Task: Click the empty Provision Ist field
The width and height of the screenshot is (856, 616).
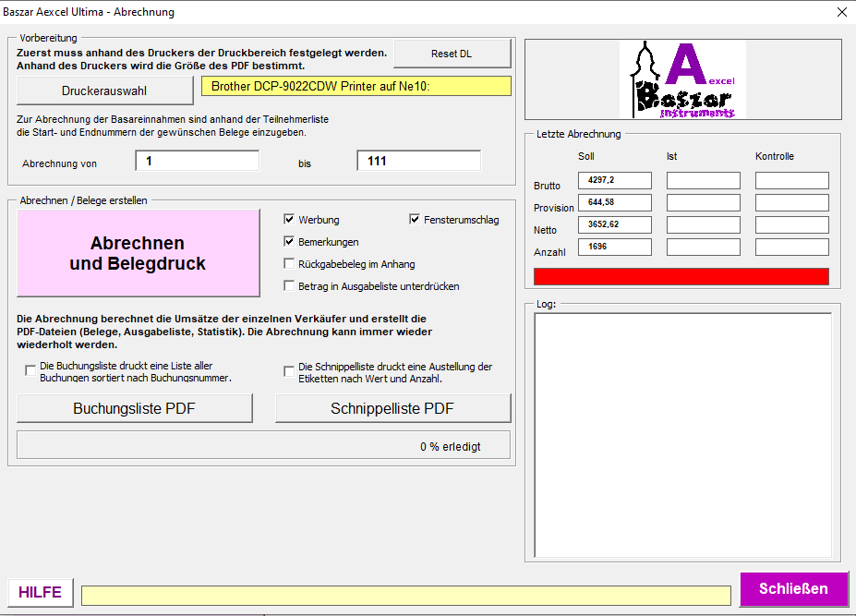Action: 704,202
